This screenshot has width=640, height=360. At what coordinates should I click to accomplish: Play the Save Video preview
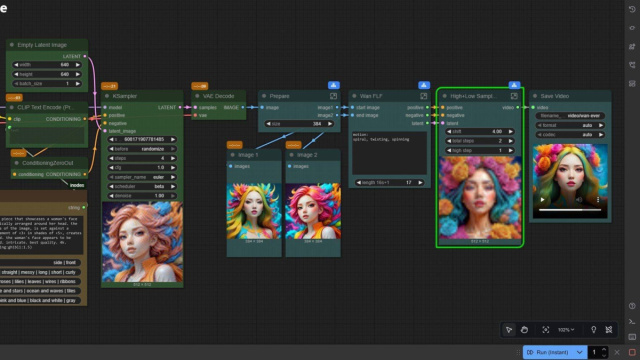pyautogui.click(x=542, y=200)
